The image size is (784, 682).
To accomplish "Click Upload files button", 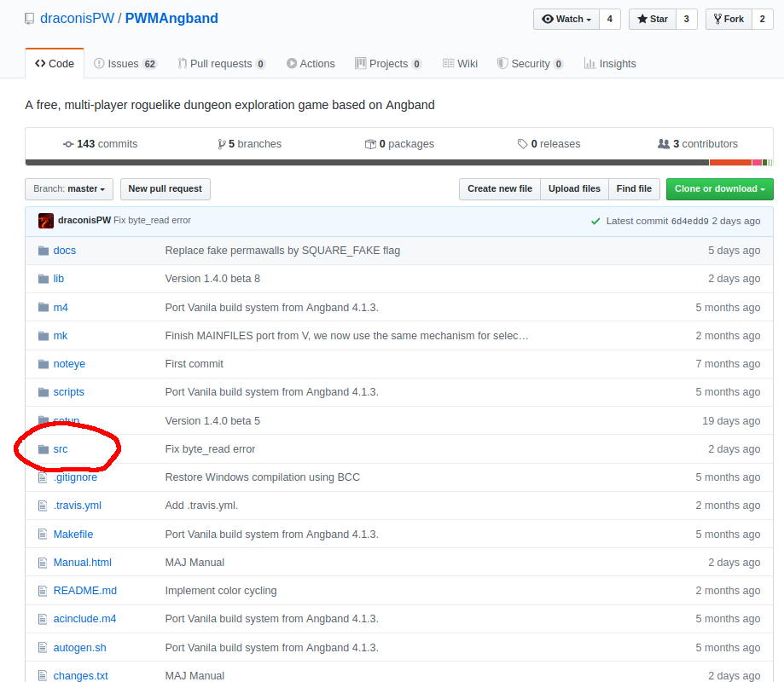I will point(574,189).
